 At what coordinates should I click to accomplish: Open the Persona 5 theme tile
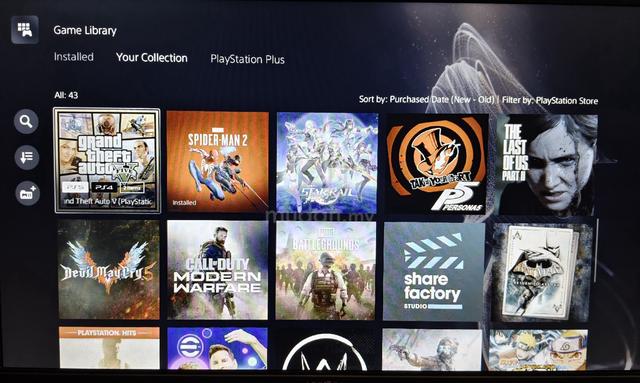coord(437,164)
